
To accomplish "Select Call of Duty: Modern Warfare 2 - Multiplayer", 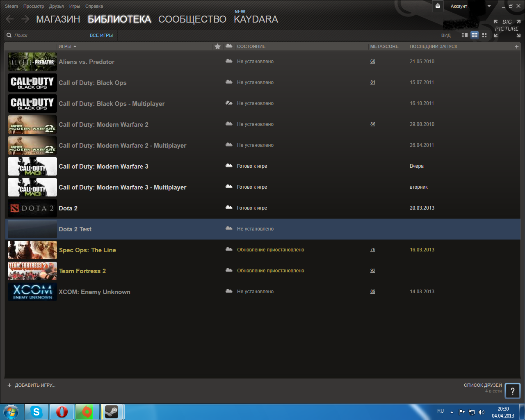I will point(123,146).
